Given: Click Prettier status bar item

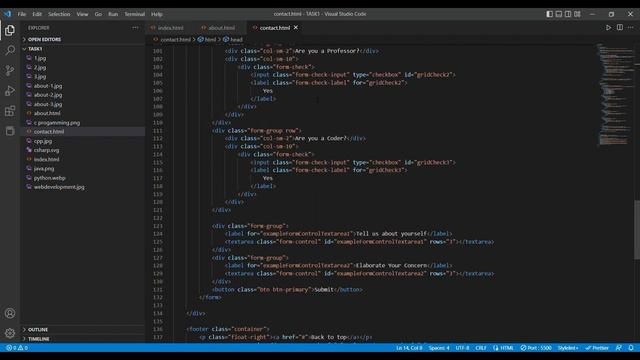Looking at the screenshot, I should tap(597, 348).
